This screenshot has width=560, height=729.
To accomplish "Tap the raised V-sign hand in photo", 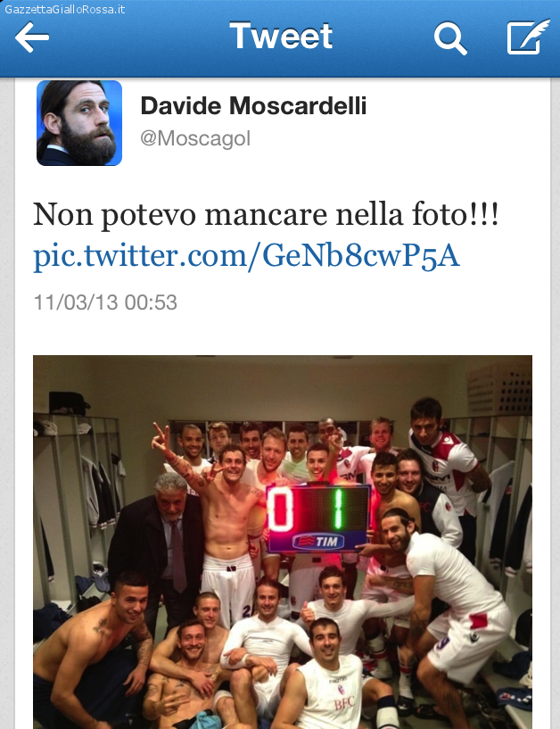I will (x=161, y=435).
